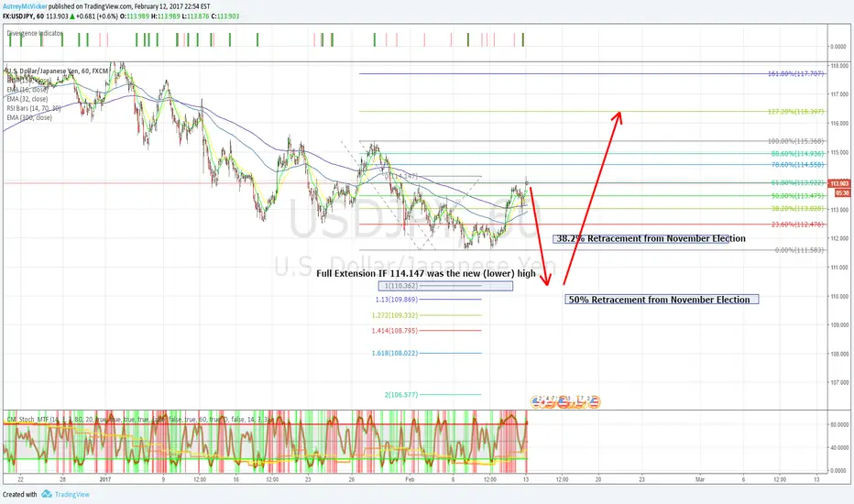Select the EMA (32, close) legend
The image size is (854, 504).
click(x=27, y=99)
